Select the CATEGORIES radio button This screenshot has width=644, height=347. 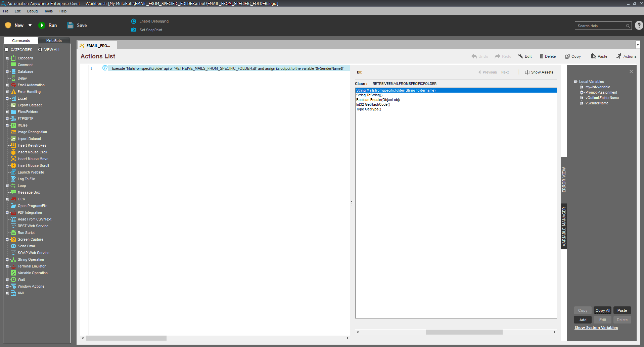(x=6, y=50)
